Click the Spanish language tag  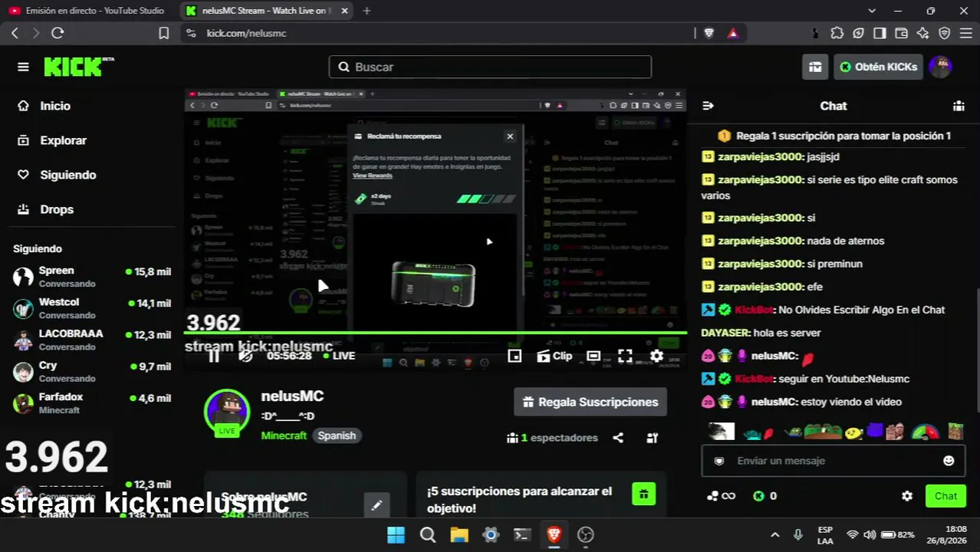click(x=337, y=435)
